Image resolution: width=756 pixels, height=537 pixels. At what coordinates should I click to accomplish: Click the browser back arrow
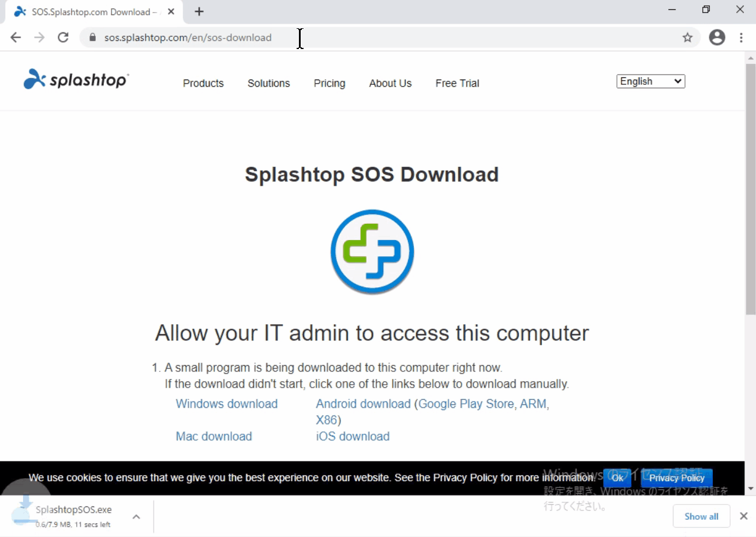click(16, 37)
